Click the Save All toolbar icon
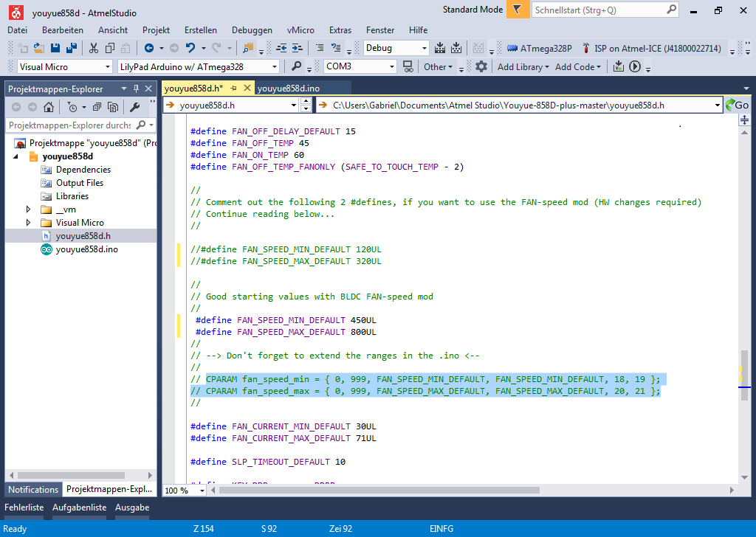756x537 pixels. click(71, 48)
